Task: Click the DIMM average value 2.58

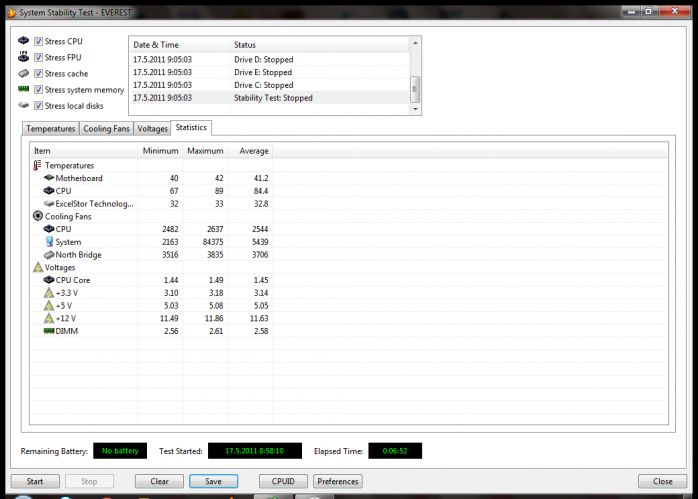Action: pyautogui.click(x=261, y=331)
